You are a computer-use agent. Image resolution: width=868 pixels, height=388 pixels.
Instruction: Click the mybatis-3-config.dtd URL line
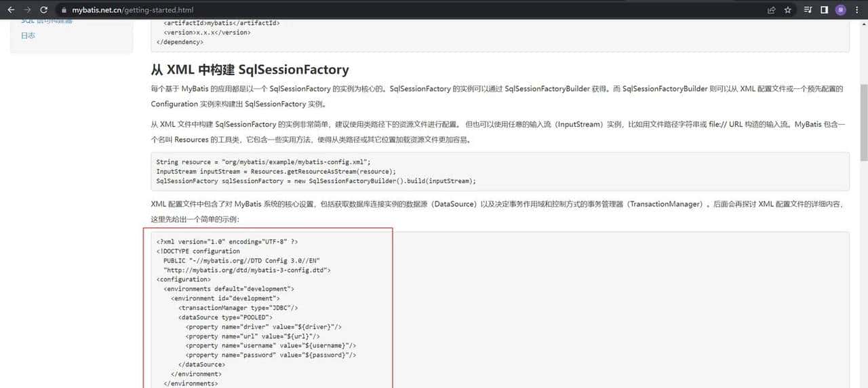coord(247,270)
